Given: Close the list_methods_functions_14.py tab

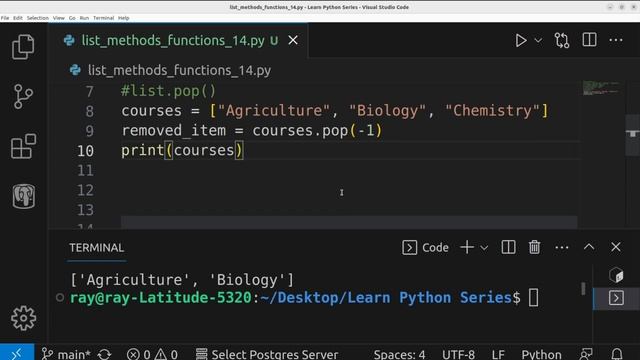Looking at the screenshot, I should 293,40.
